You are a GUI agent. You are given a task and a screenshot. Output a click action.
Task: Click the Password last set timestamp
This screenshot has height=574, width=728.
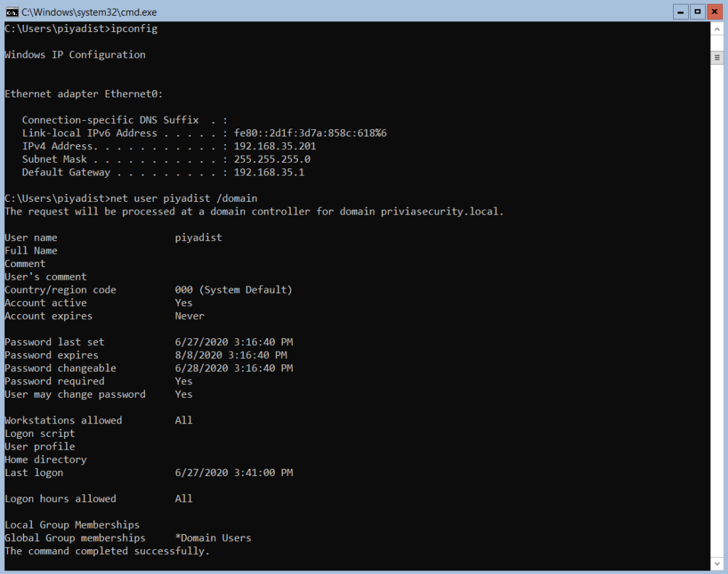click(x=234, y=342)
